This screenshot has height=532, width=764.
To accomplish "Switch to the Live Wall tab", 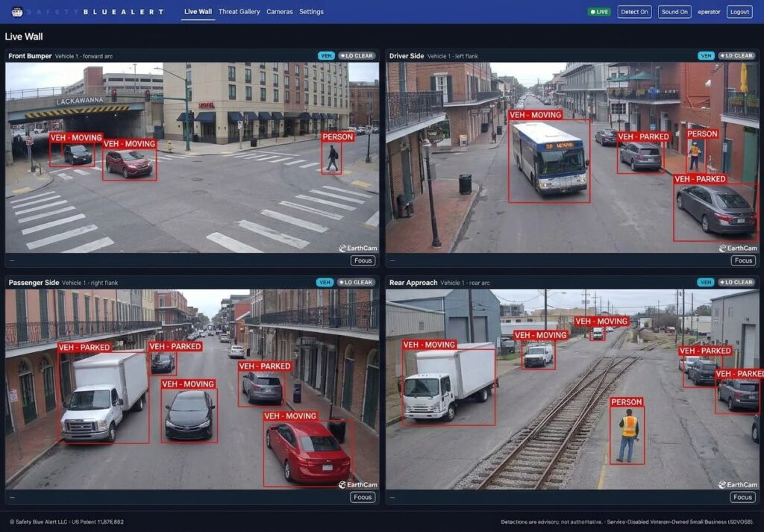I will click(x=198, y=12).
